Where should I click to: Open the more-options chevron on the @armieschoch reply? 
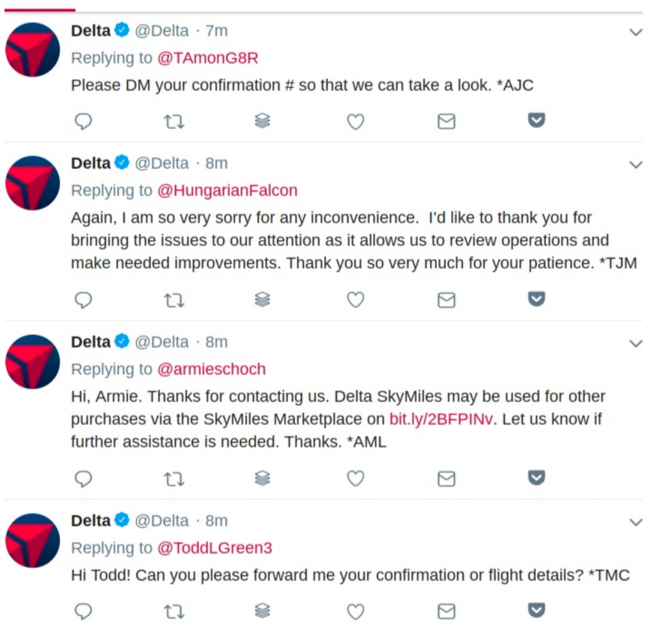[636, 344]
